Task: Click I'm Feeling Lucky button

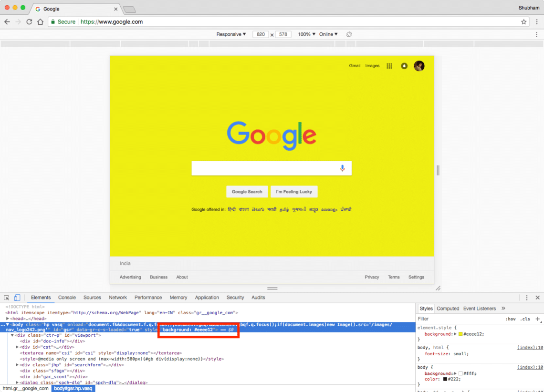Action: pyautogui.click(x=294, y=192)
